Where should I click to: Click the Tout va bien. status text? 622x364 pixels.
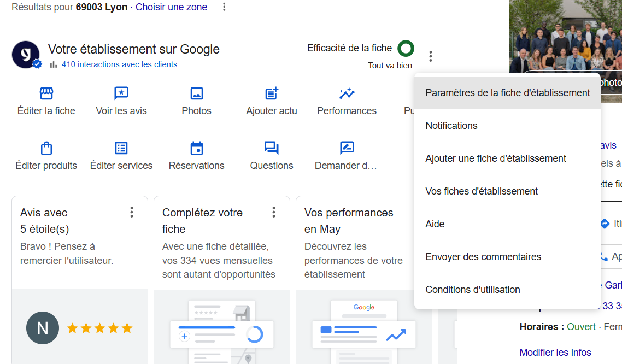[x=391, y=66]
